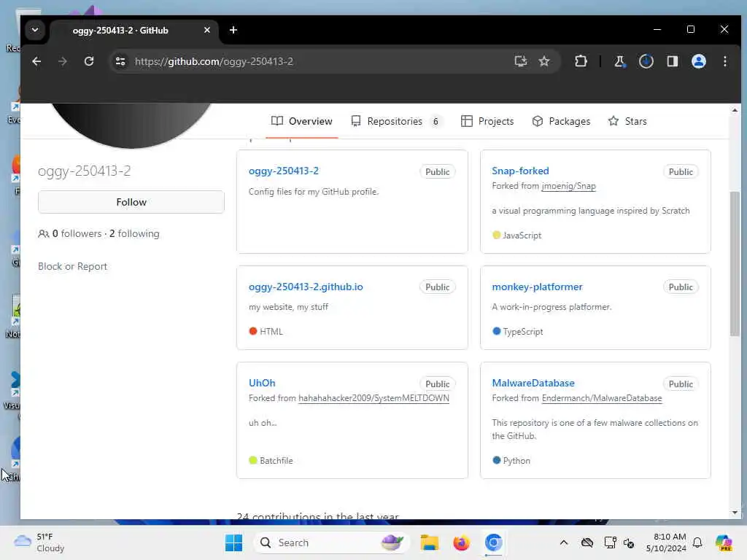Image resolution: width=747 pixels, height=560 pixels.
Task: Open the Stars tab
Action: pos(627,122)
